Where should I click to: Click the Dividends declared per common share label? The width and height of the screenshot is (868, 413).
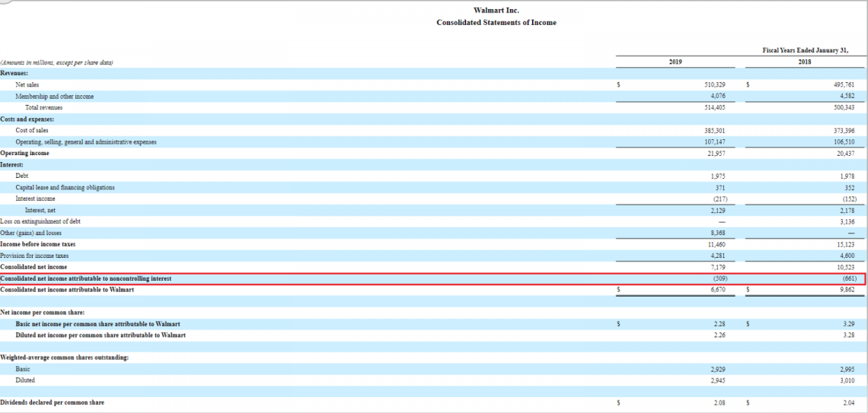pos(53,402)
